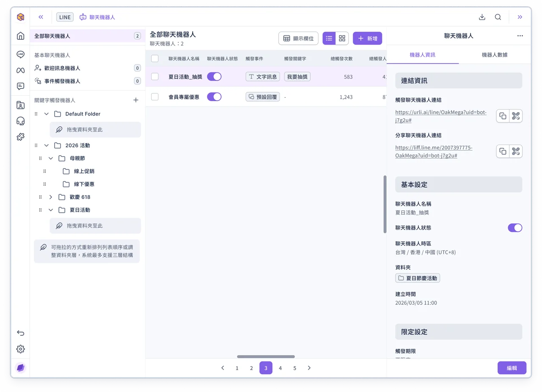Select 全部聊天機器人 in the left list

tap(88, 36)
